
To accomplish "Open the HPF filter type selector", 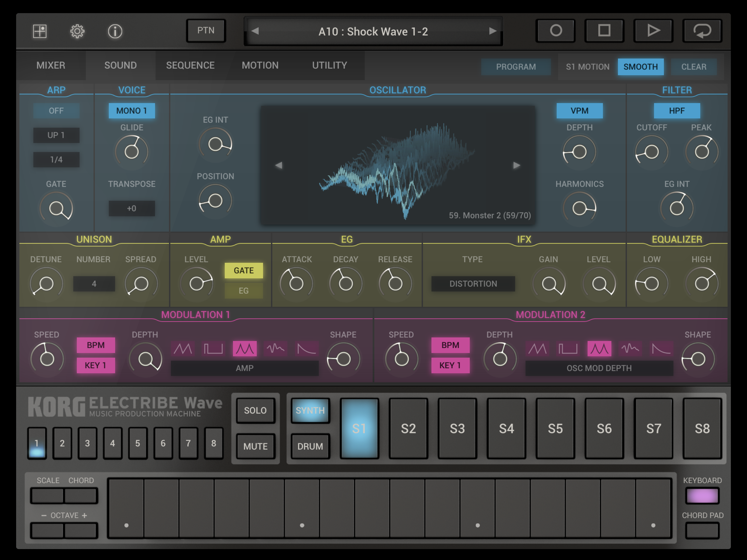I will (x=677, y=111).
